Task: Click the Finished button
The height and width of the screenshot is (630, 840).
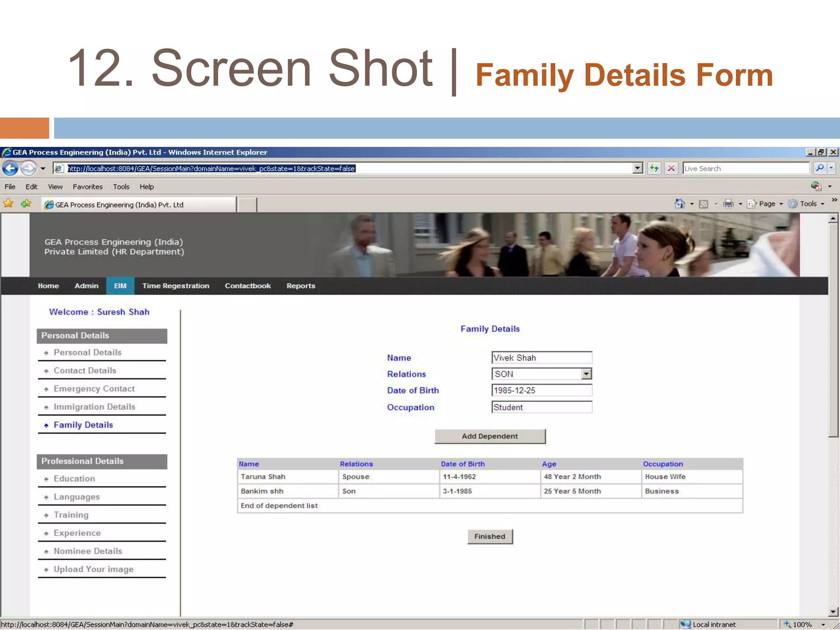Action: (x=490, y=536)
